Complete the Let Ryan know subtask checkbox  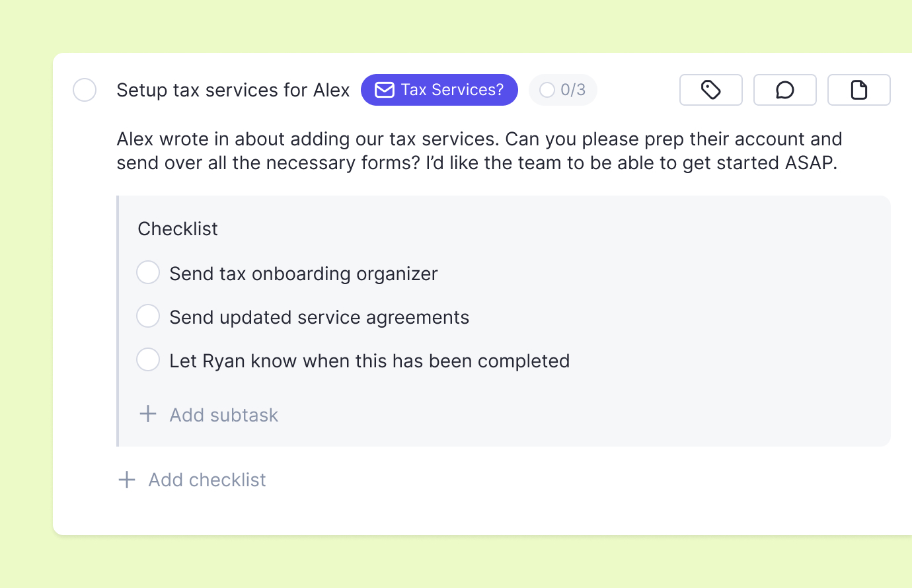point(148,359)
